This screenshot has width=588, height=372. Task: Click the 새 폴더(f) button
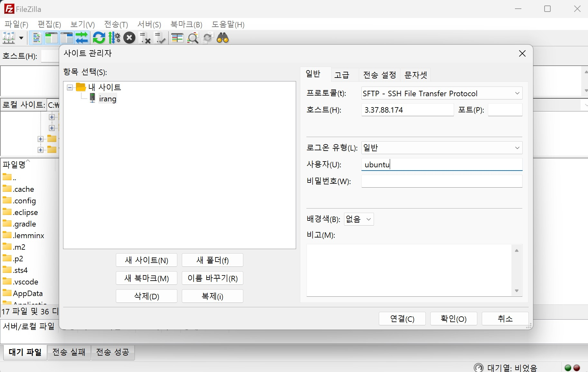[x=212, y=260]
